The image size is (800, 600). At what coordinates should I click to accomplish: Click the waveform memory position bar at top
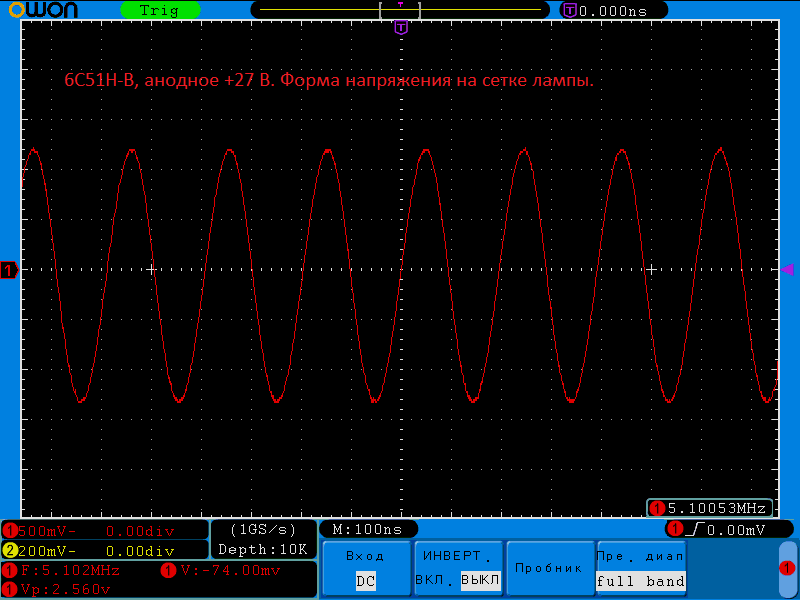pos(400,10)
